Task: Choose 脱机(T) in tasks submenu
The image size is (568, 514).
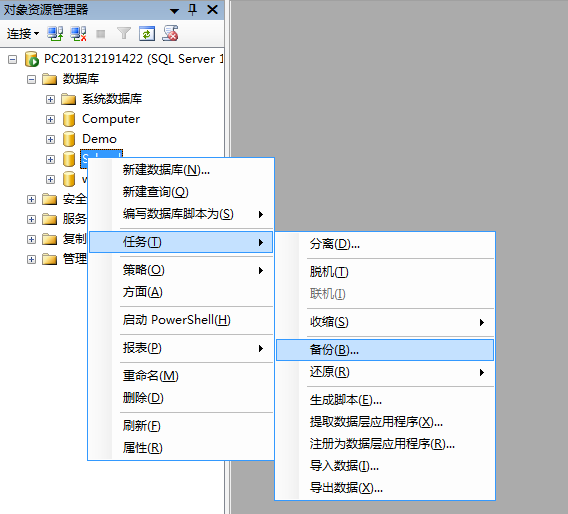Action: coord(385,272)
